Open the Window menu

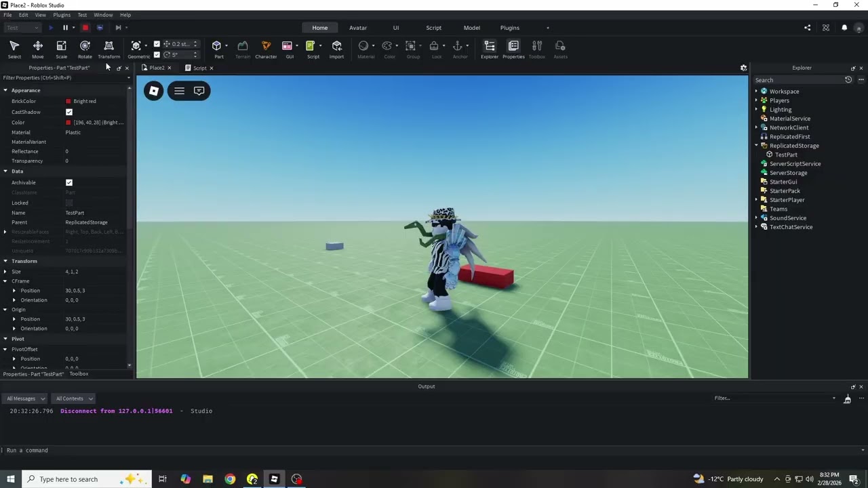[x=103, y=15]
